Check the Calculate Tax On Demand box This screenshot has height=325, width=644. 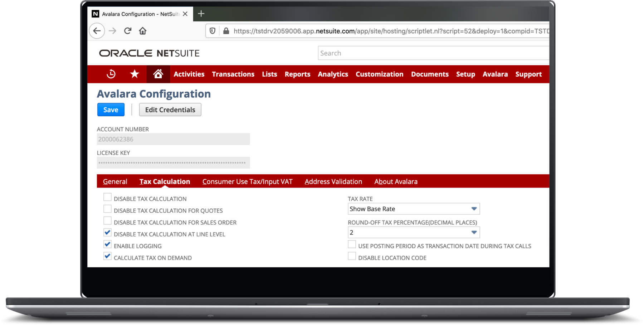107,256
